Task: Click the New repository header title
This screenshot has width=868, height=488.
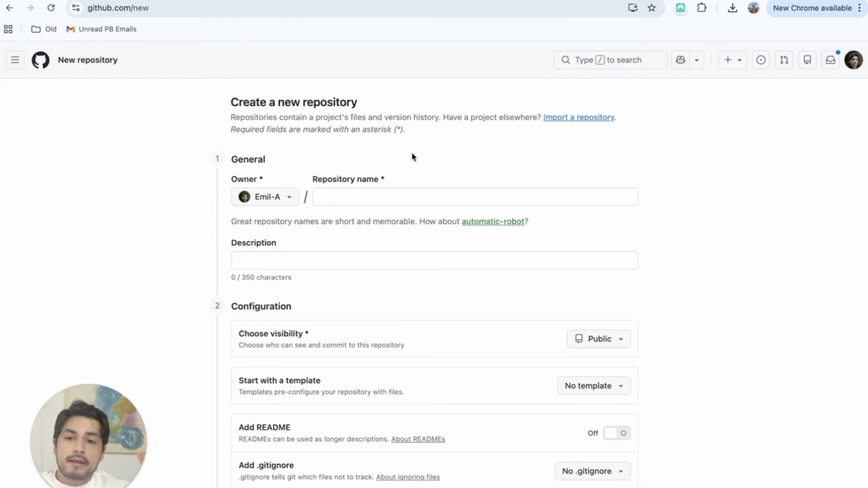Action: click(x=88, y=60)
